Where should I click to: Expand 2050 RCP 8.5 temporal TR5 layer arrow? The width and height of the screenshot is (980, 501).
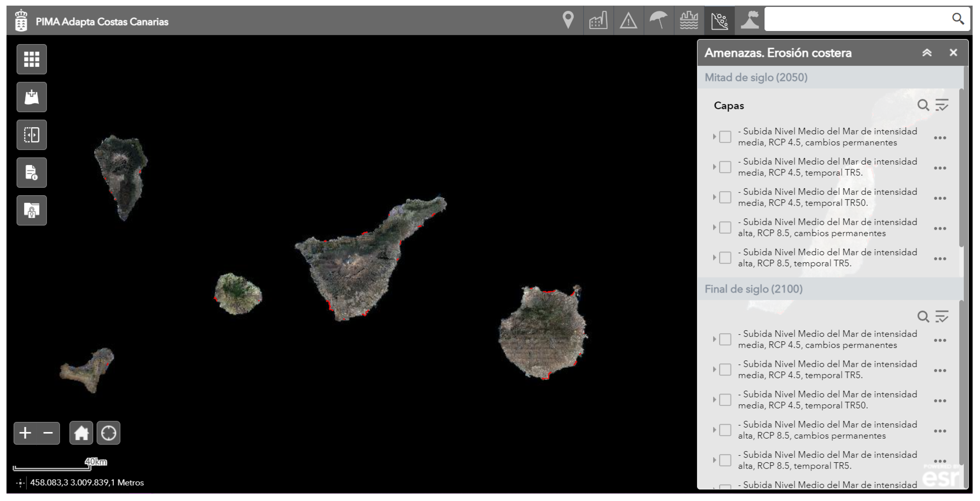pos(714,258)
